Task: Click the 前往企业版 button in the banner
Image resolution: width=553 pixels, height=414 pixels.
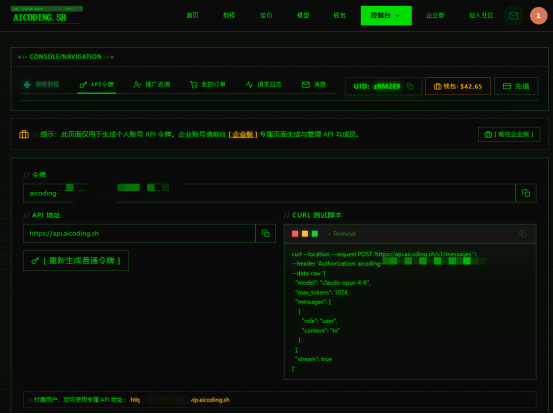Action: pyautogui.click(x=509, y=134)
